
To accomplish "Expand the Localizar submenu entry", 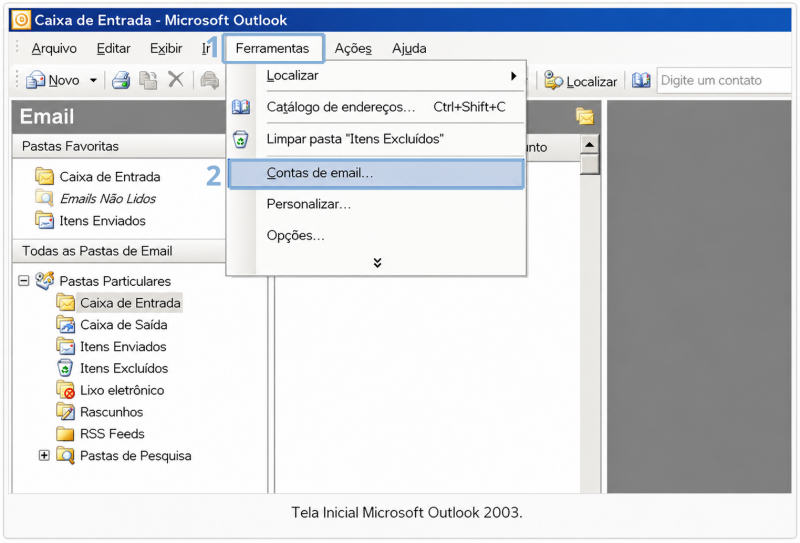I will pos(377,76).
